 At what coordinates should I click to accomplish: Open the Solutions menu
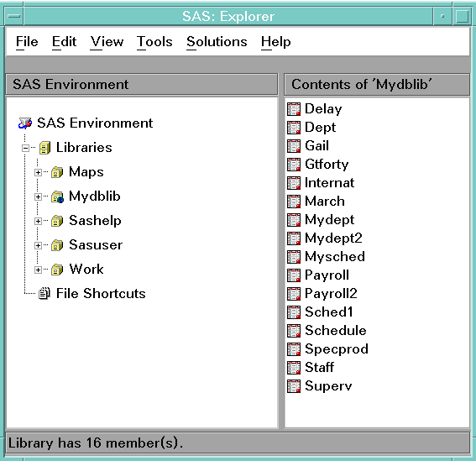(217, 42)
